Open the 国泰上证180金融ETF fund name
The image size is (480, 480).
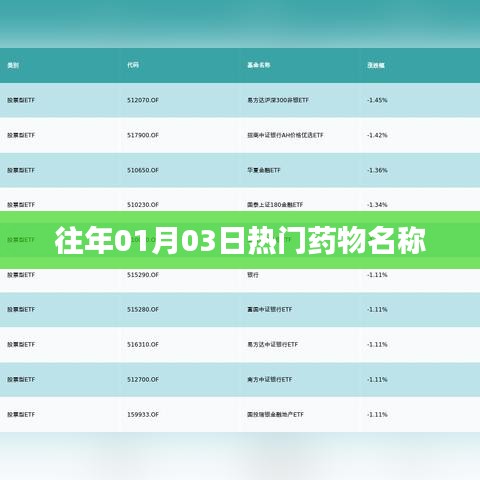pos(275,204)
